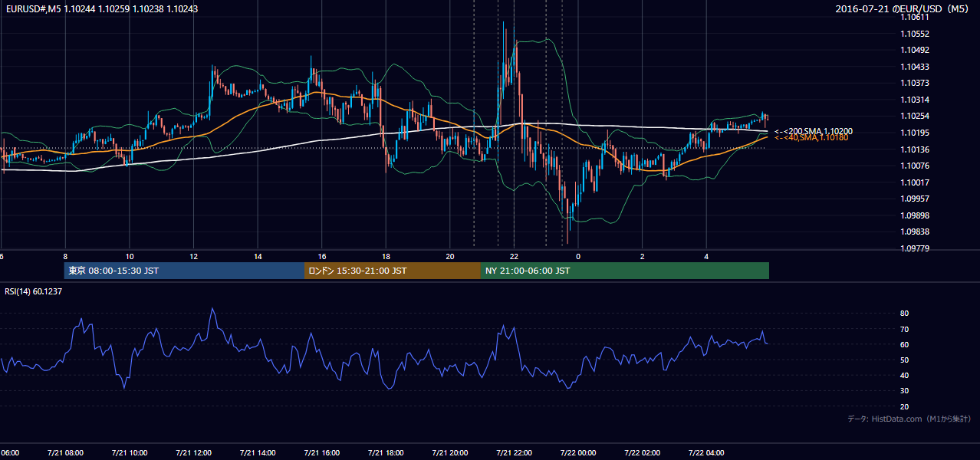Click price axis label 1.10492
The height and width of the screenshot is (460, 980).
pos(916,51)
